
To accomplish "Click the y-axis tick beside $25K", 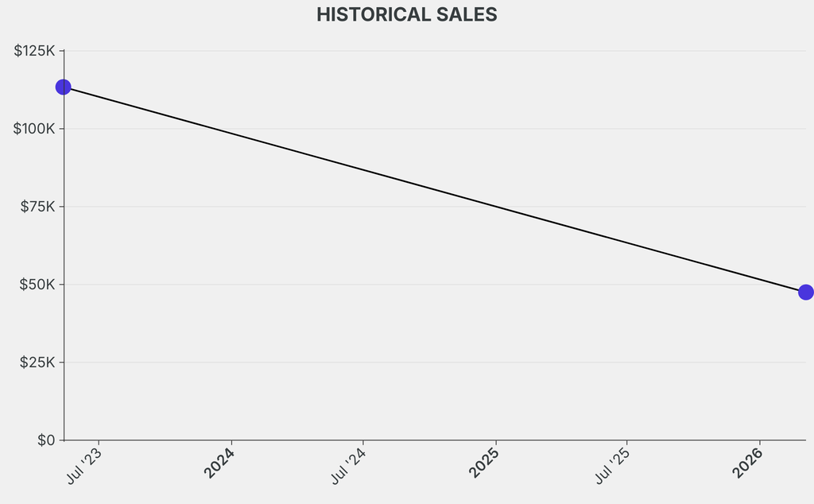I will (x=61, y=362).
